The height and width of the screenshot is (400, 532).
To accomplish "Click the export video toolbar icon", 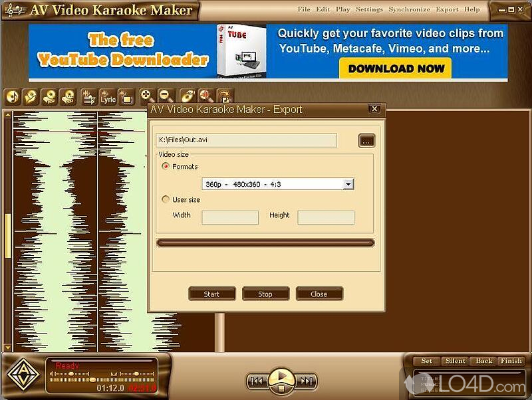I will point(225,96).
